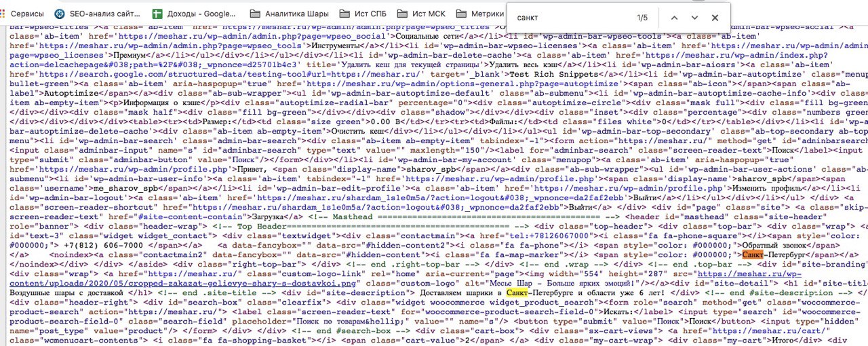
Task: Open the Метрики bookmark folder
Action: (x=480, y=14)
